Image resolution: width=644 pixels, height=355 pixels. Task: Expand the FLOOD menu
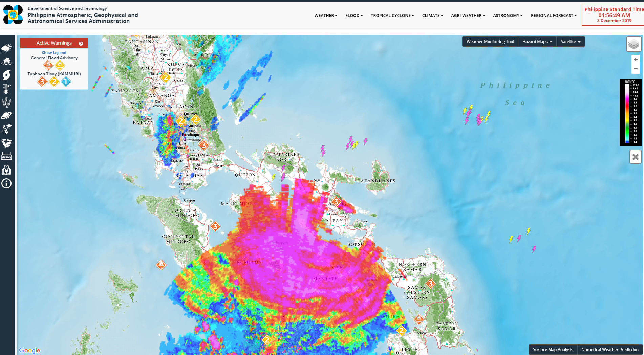pos(354,16)
